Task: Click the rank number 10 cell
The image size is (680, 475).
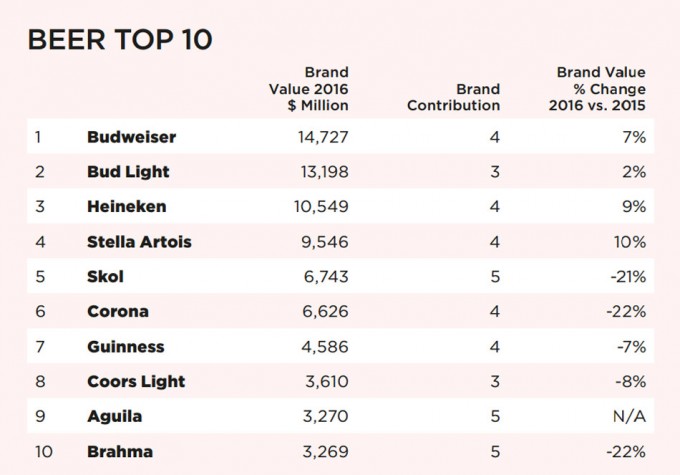Action: click(44, 452)
